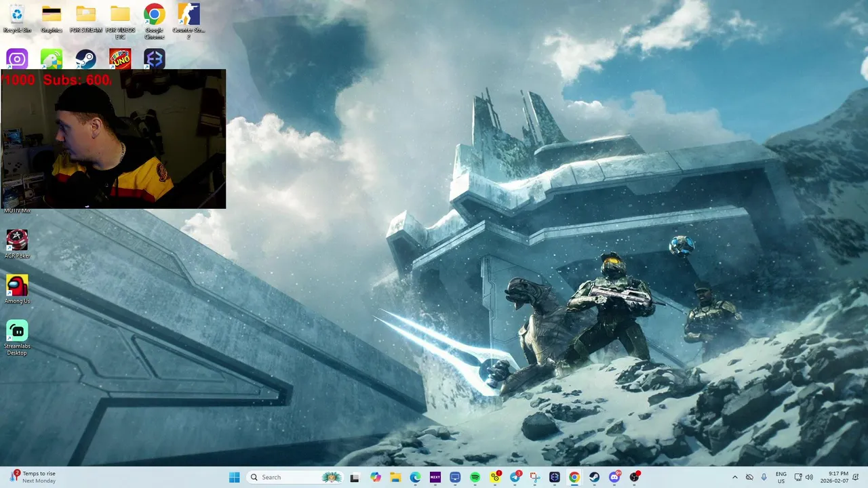868x488 pixels.
Task: Open OBS Studio from taskbar
Action: click(635, 477)
